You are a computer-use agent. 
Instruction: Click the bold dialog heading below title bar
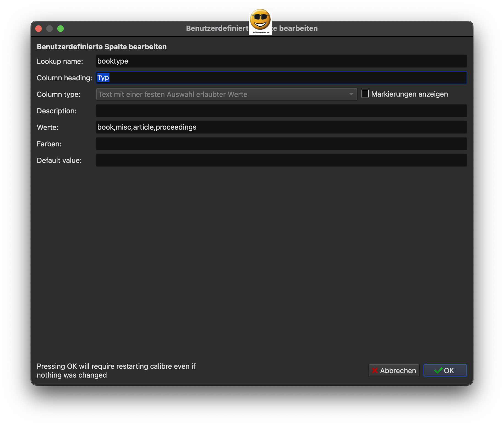coord(102,47)
